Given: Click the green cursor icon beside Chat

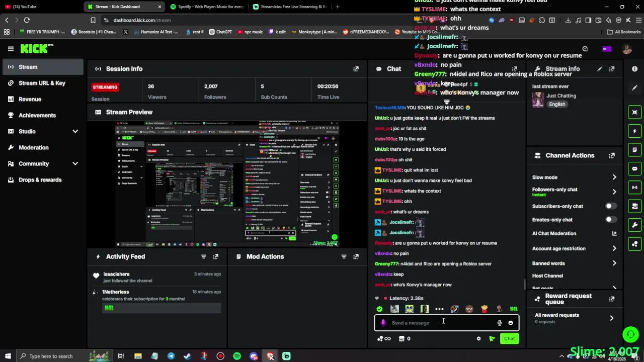Looking at the screenshot, I should [x=492, y=339].
